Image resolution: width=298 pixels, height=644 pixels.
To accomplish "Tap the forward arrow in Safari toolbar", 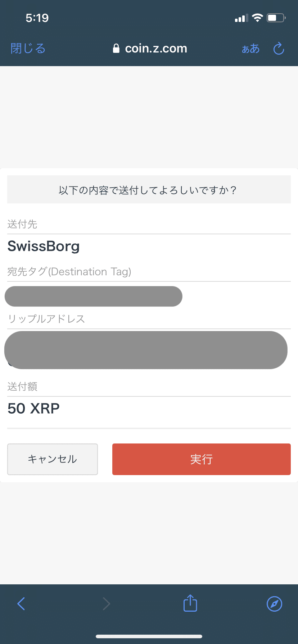I will [106, 603].
